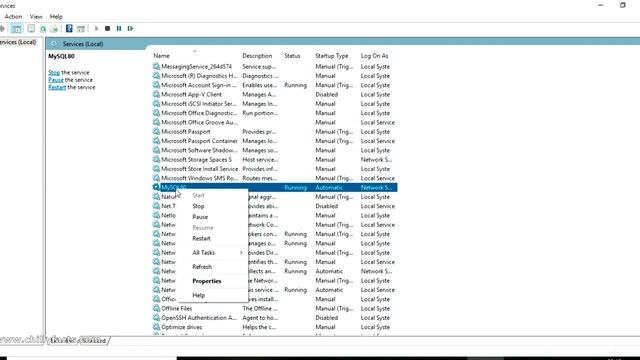Screen dimensions: 640x360
Task: Sort by the Status column header
Action: point(292,56)
